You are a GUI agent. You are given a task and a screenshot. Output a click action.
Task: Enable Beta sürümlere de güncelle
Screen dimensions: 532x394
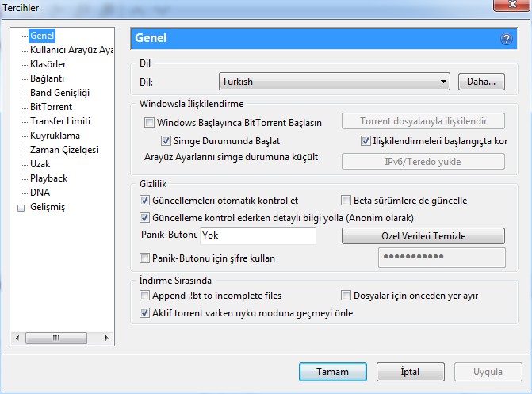pos(346,201)
